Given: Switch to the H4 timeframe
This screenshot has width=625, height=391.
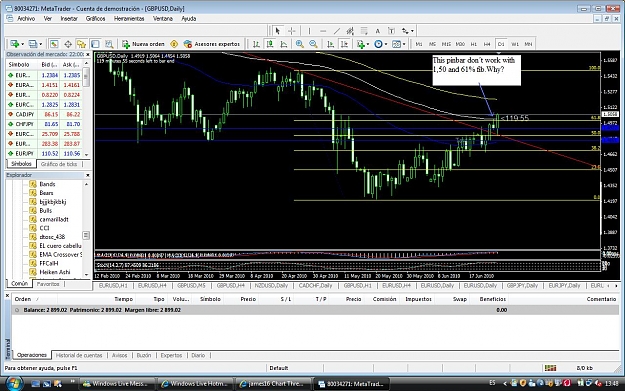Looking at the screenshot, I should click(x=487, y=44).
